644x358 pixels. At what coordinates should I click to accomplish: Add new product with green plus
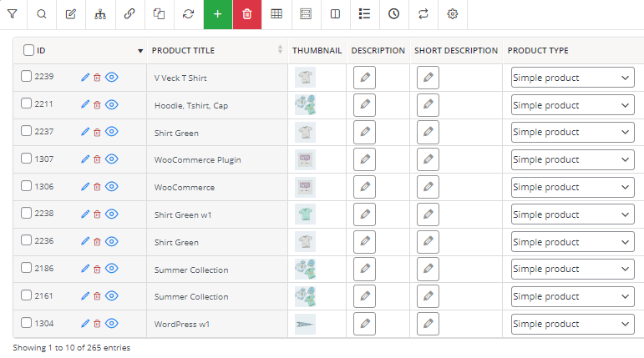click(218, 14)
